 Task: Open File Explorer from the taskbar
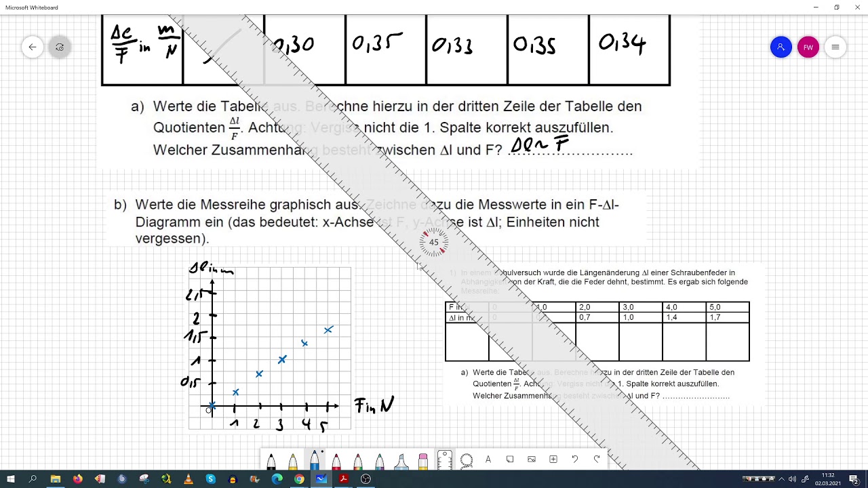[x=56, y=479]
